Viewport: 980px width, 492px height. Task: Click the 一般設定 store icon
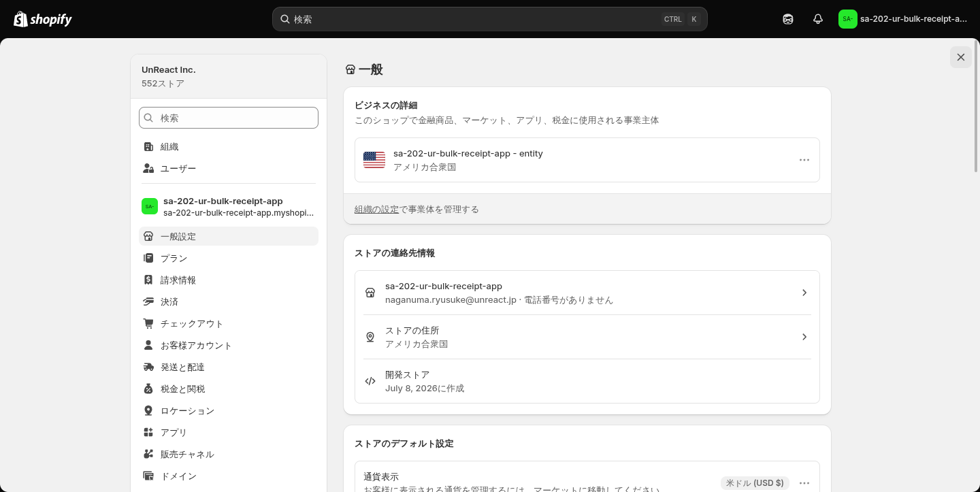[x=148, y=236]
